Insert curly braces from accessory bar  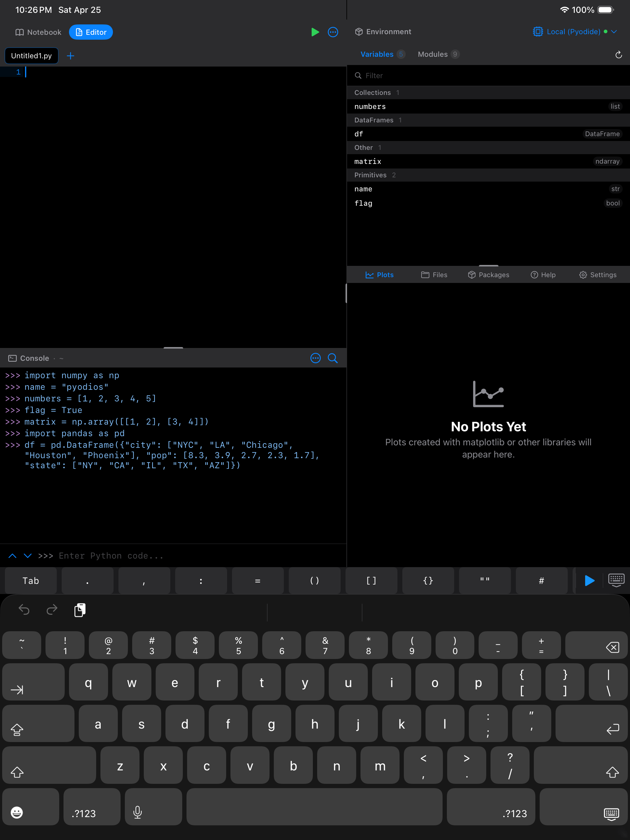428,581
